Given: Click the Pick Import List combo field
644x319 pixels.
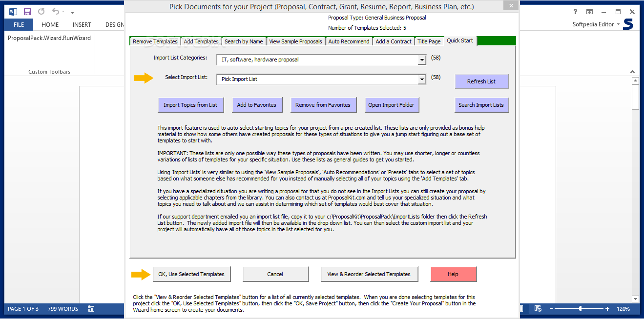Looking at the screenshot, I should 321,79.
